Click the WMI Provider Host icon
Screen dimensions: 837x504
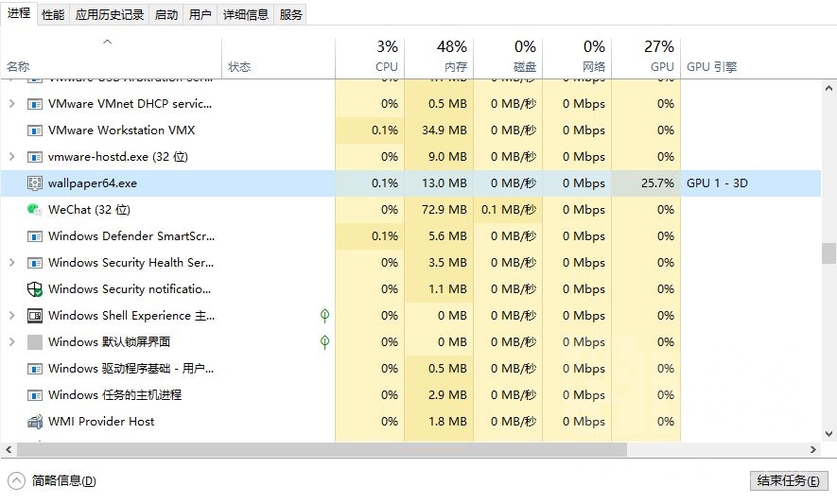(x=35, y=422)
